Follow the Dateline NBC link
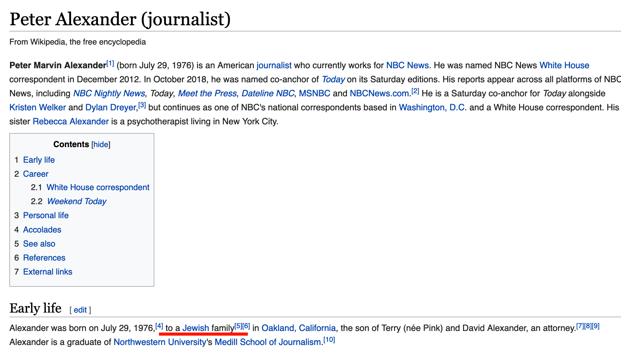621x364 pixels. point(268,93)
